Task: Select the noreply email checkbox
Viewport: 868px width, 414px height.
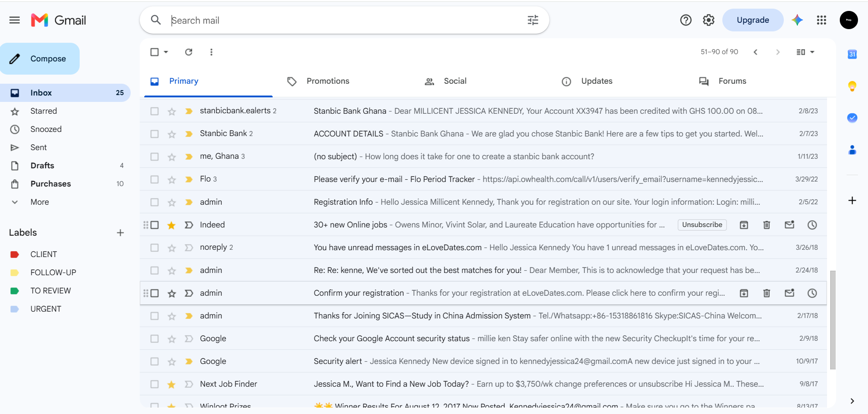Action: click(155, 247)
